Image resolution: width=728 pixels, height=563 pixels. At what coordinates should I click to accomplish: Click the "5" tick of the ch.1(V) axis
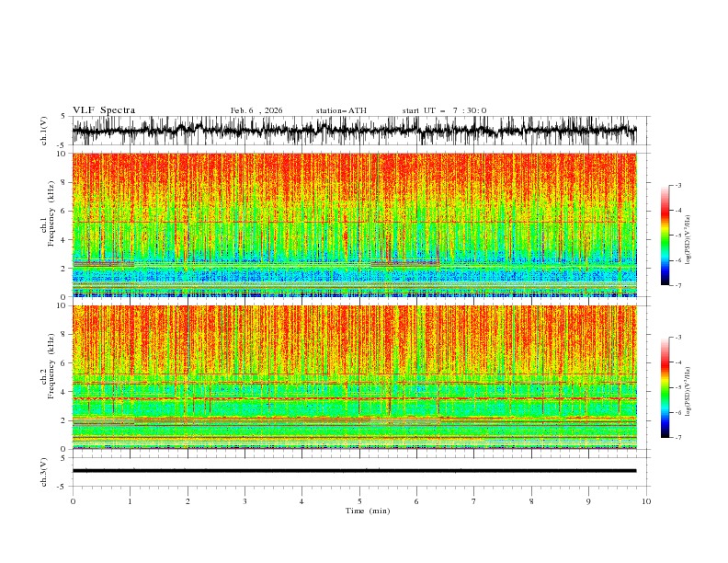[x=65, y=116]
